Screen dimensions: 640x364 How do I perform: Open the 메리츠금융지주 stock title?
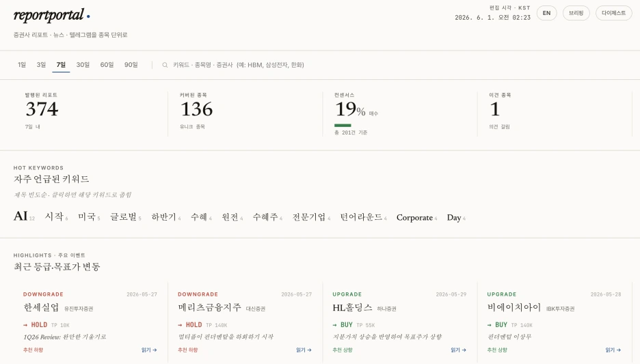pyautogui.click(x=209, y=307)
